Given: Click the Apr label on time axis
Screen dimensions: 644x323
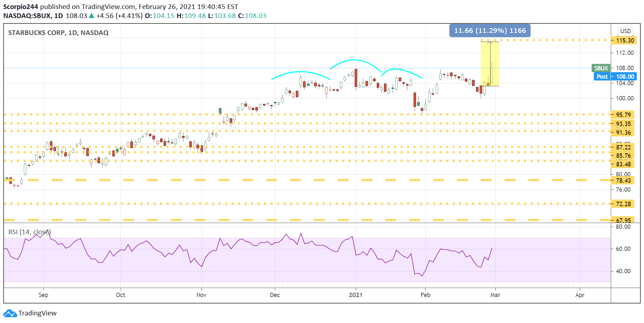Looking at the screenshot, I should coord(580,295).
